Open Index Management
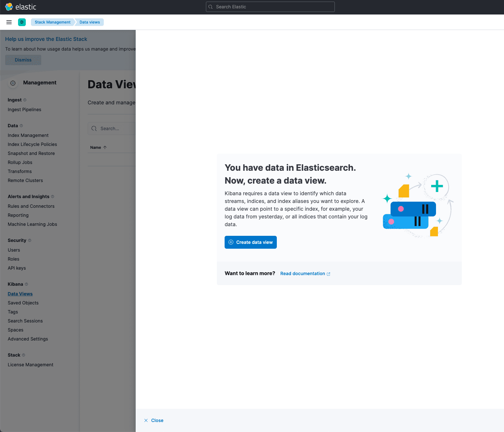The image size is (504, 432). click(28, 135)
